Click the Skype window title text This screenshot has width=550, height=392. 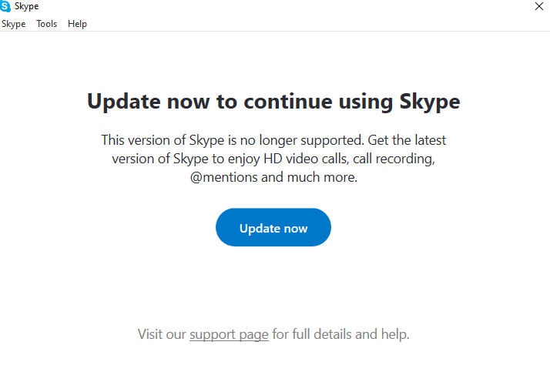[26, 6]
